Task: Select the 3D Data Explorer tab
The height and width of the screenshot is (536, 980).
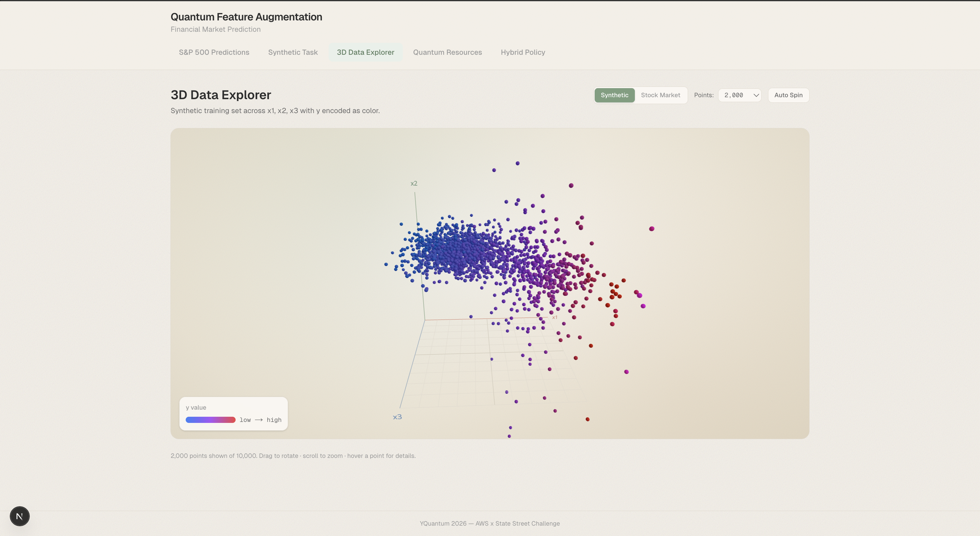Action: click(365, 52)
